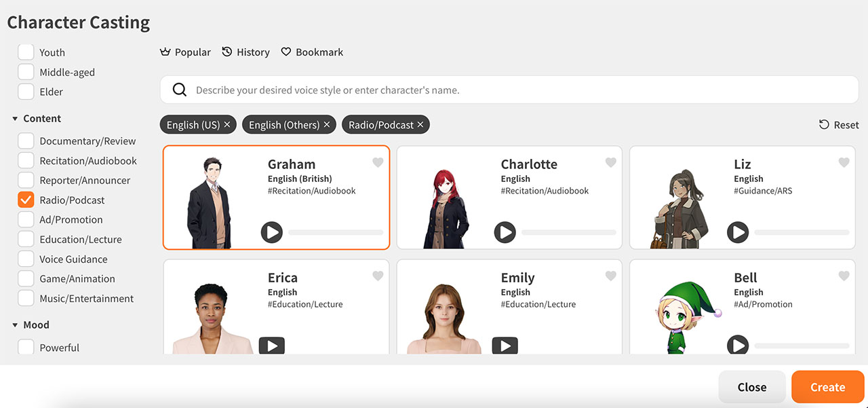Focus the voice style search field
This screenshot has width=868, height=408.
[x=509, y=90]
